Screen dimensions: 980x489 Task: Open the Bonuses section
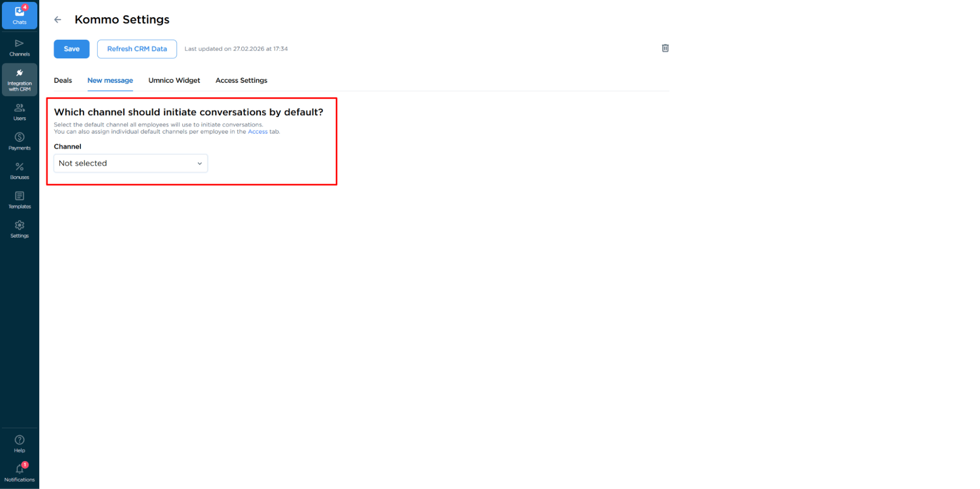(20, 171)
